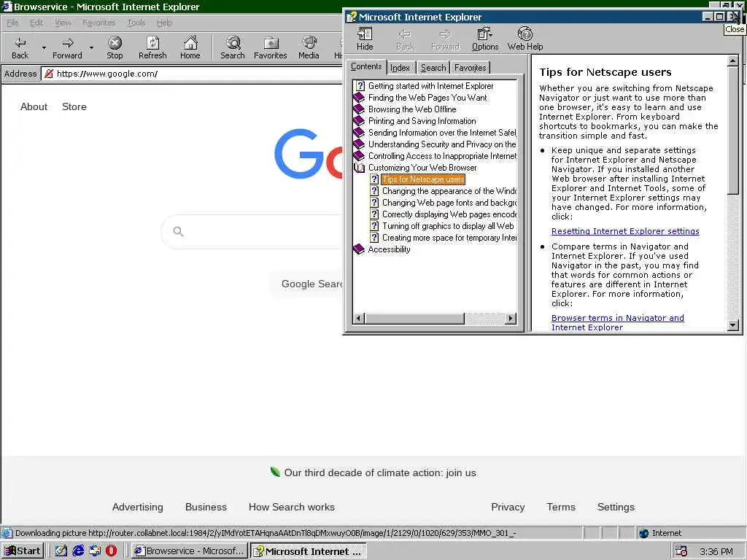Open Turning off graphics to display topic

[x=449, y=226]
